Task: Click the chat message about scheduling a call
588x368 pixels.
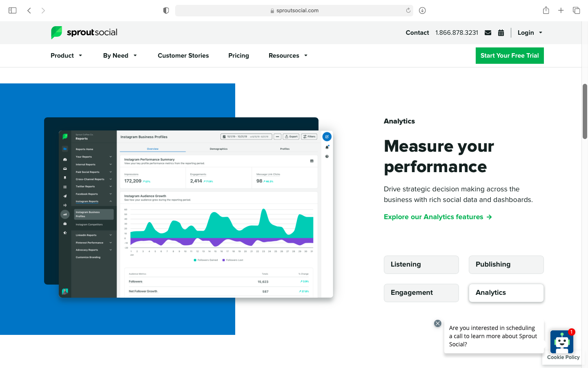Action: (x=494, y=336)
